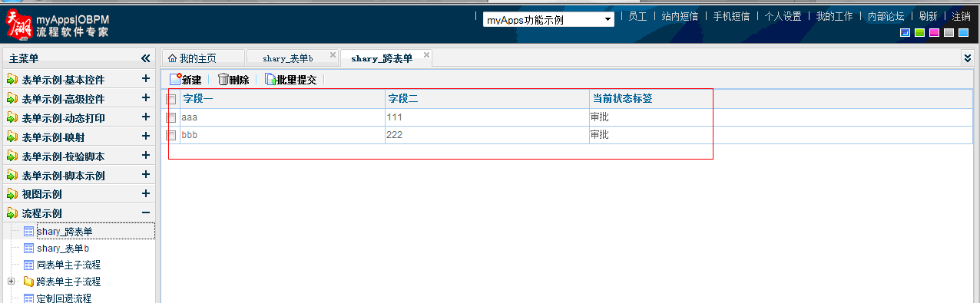Viewport: 980px width, 303px height.
Task: Click 注销 to log out
Action: click(x=961, y=16)
